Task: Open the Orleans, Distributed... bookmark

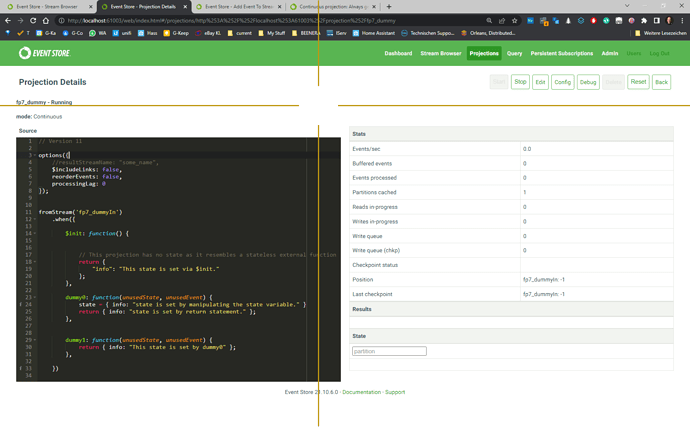Action: pos(488,33)
